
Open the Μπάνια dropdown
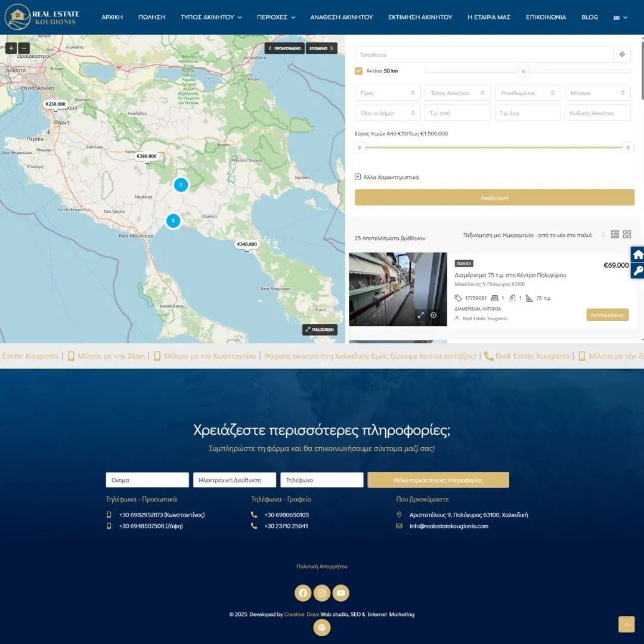597,93
